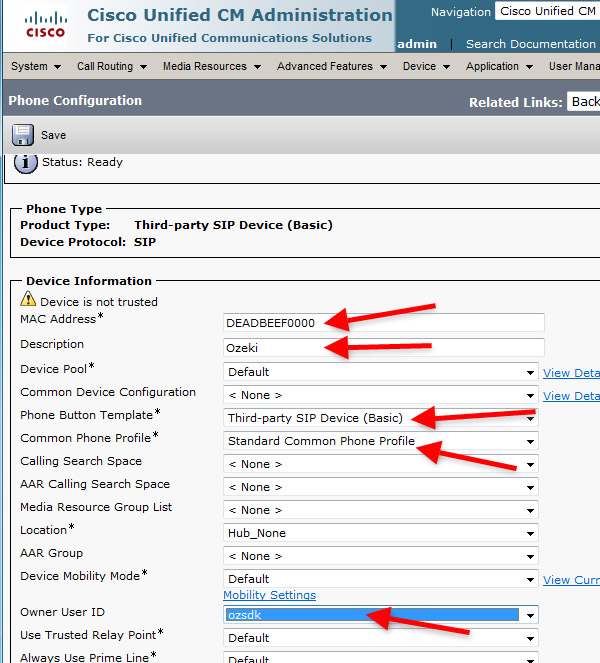
Task: Click the Phone Configuration page title
Action: pyautogui.click(x=75, y=101)
